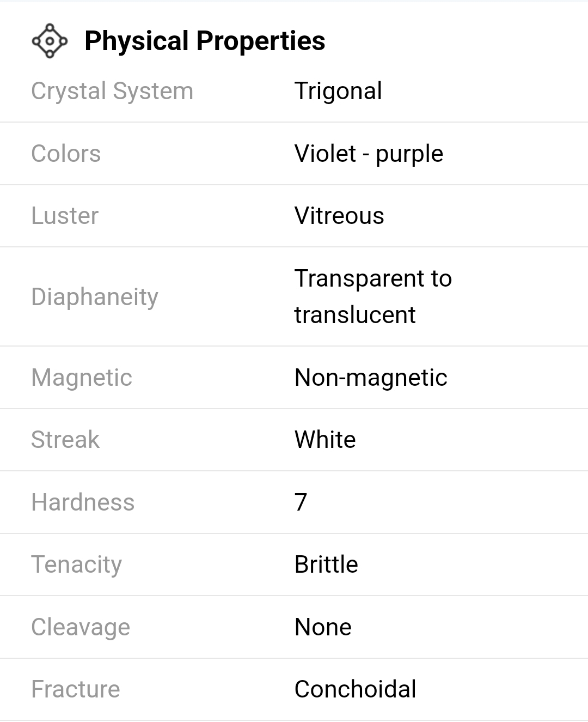Click the Transparent to translucent value
The height and width of the screenshot is (722, 588).
pyautogui.click(x=373, y=296)
